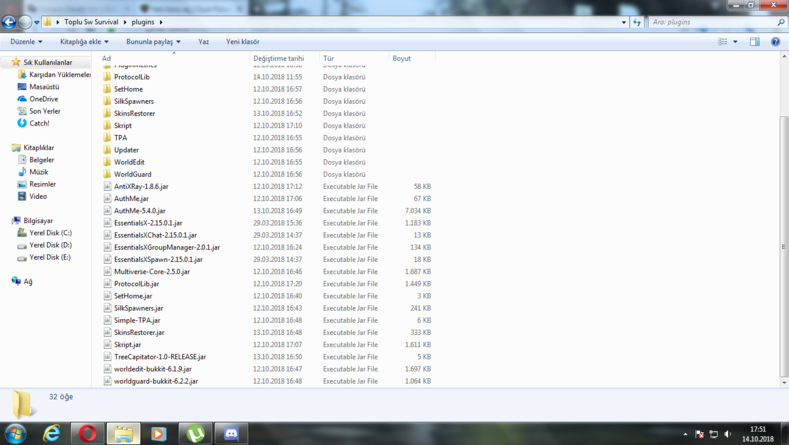Viewport: 789px width, 445px height.
Task: Open Opera browser from taskbar
Action: click(x=88, y=433)
